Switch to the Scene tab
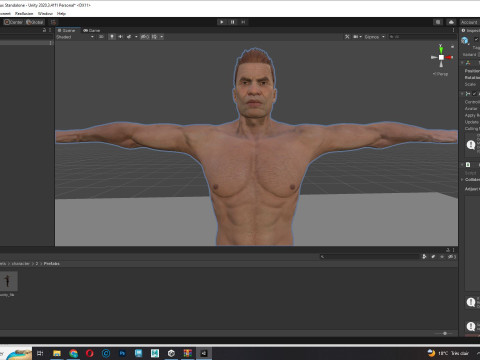 [x=67, y=30]
